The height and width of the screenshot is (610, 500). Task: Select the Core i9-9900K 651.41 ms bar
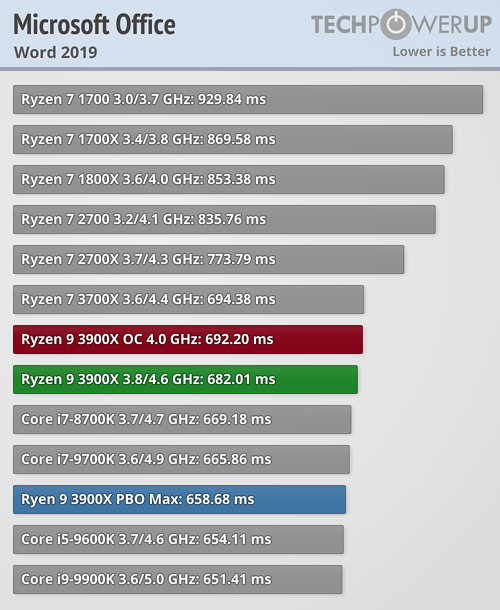coord(177,580)
